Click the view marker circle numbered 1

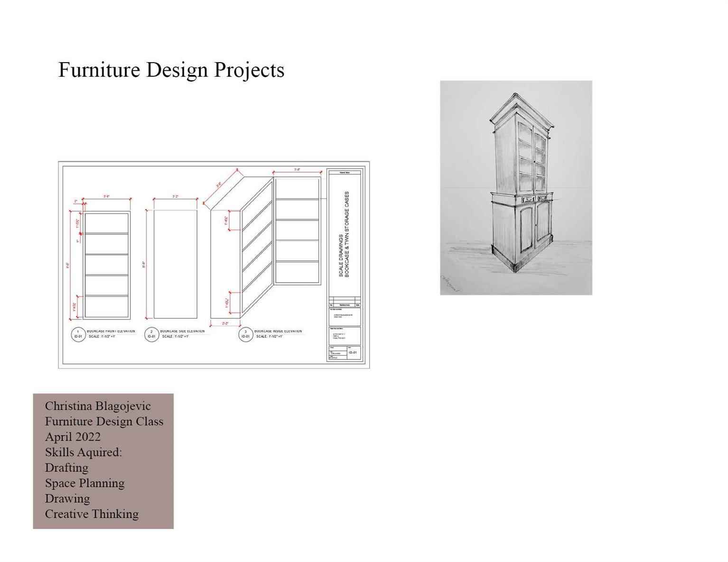point(78,334)
